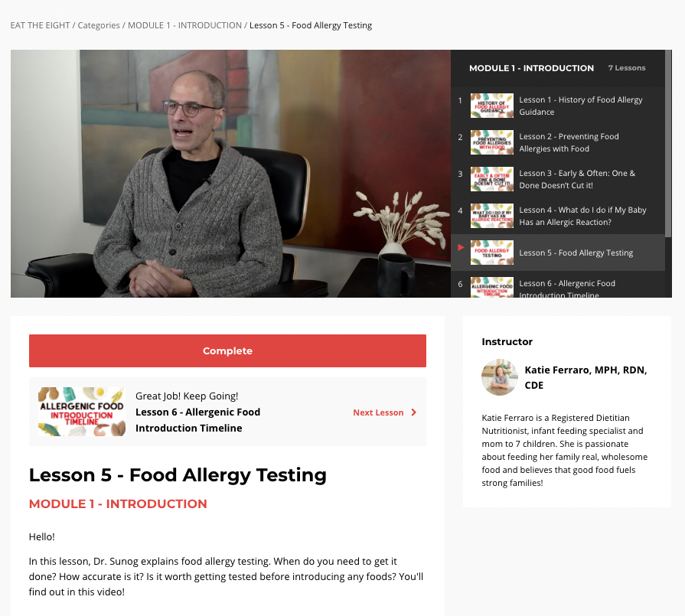Go to Next Lesson link
The image size is (685, 616).
click(x=378, y=412)
